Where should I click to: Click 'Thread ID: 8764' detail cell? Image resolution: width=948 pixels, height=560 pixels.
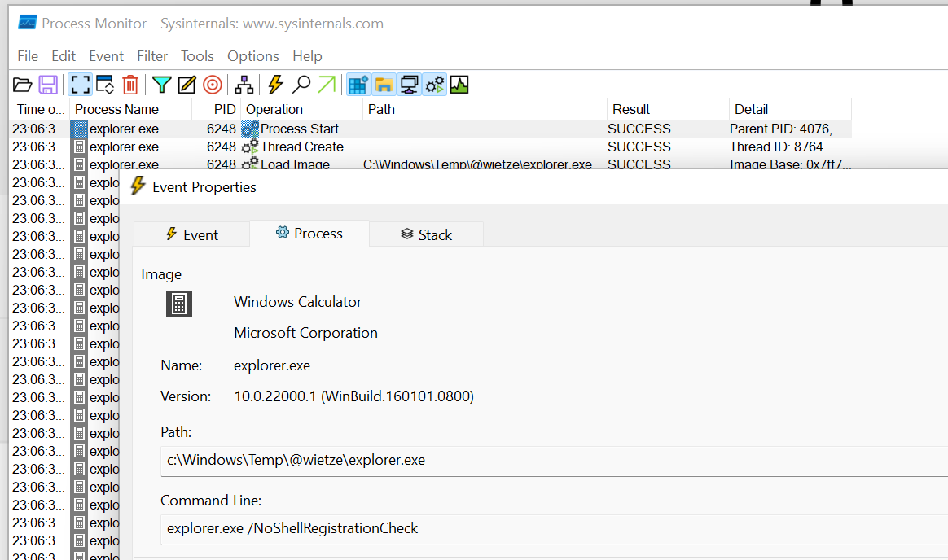tap(776, 147)
